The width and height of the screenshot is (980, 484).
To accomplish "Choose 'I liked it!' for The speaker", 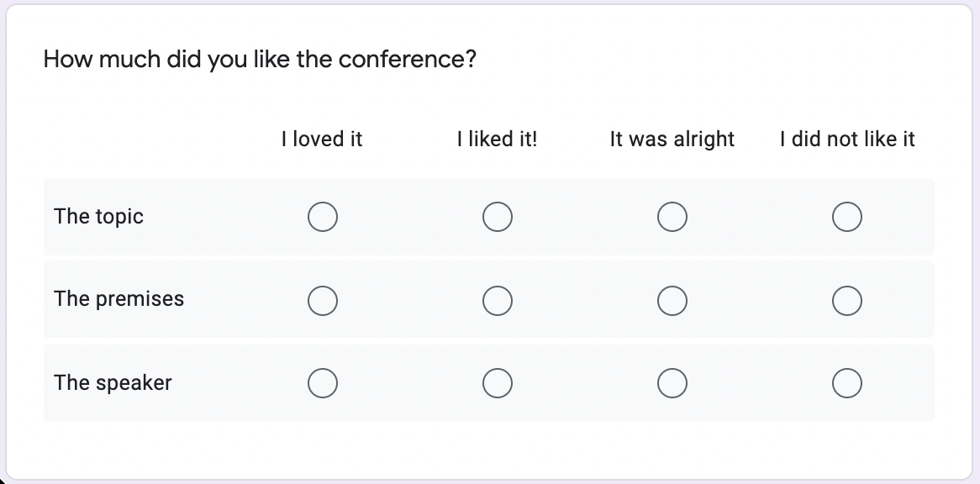I will (x=498, y=383).
